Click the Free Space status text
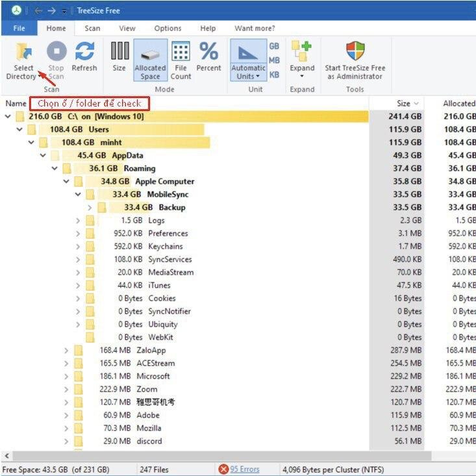 coord(56,470)
